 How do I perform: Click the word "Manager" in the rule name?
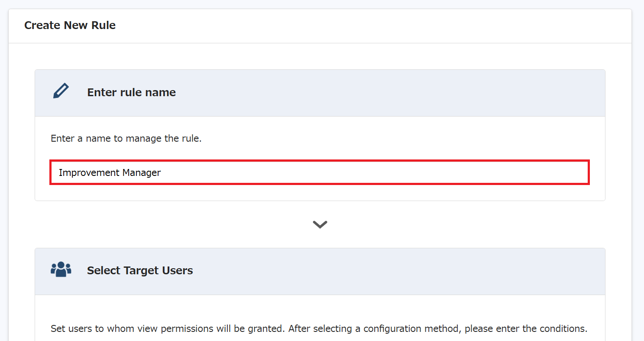click(x=142, y=172)
